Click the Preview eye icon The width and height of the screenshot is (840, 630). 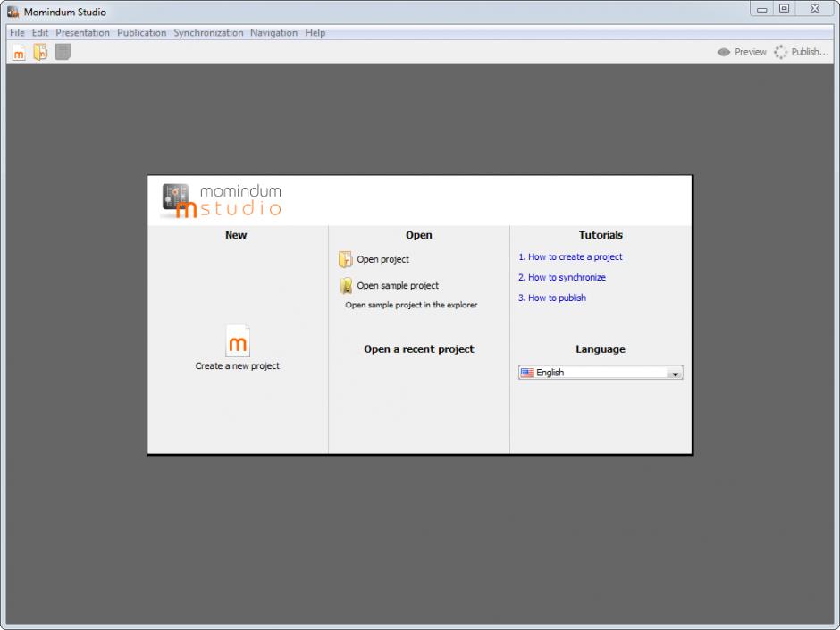[724, 52]
